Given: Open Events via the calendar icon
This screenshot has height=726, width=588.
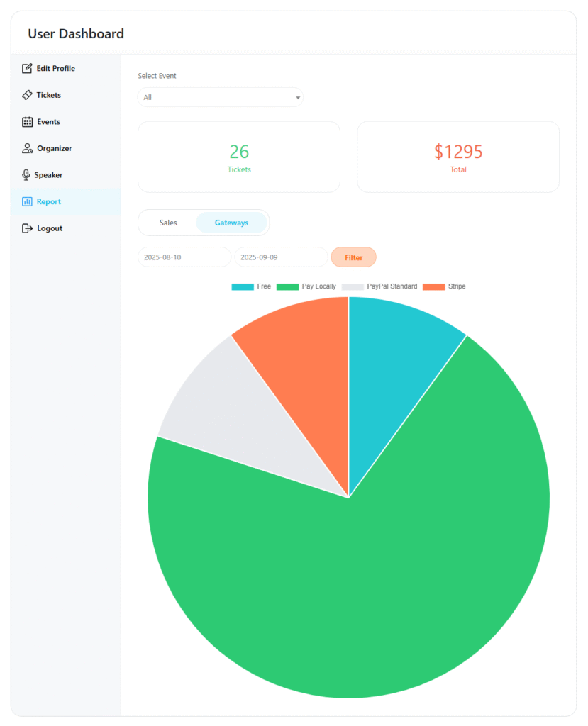Looking at the screenshot, I should click(26, 121).
